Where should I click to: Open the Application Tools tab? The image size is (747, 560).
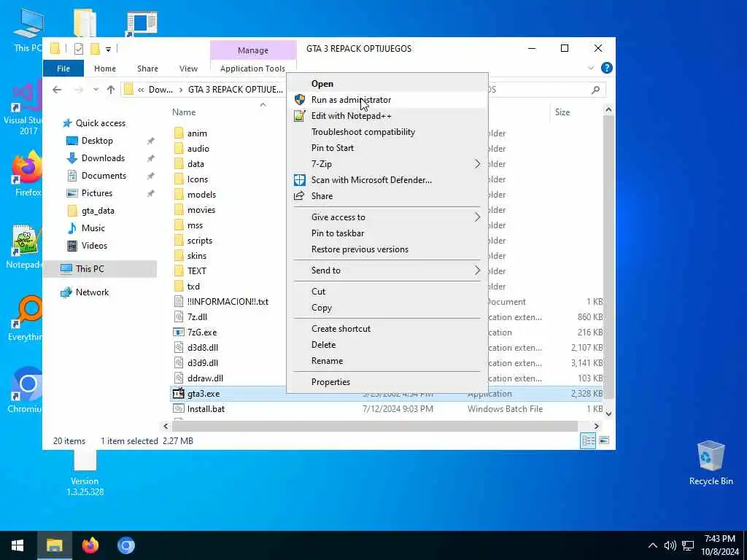click(252, 69)
